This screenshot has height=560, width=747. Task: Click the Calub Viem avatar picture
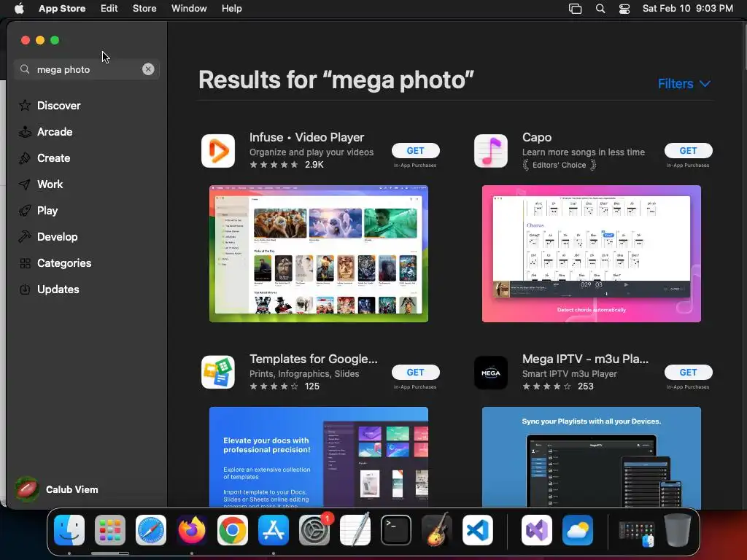[27, 489]
